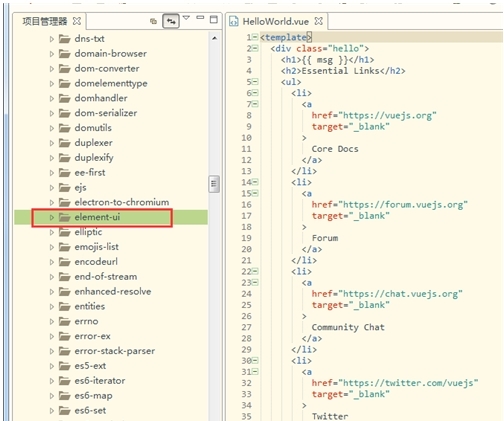Expand the es6-map folder arrow
This screenshot has height=421, width=504.
(x=52, y=396)
